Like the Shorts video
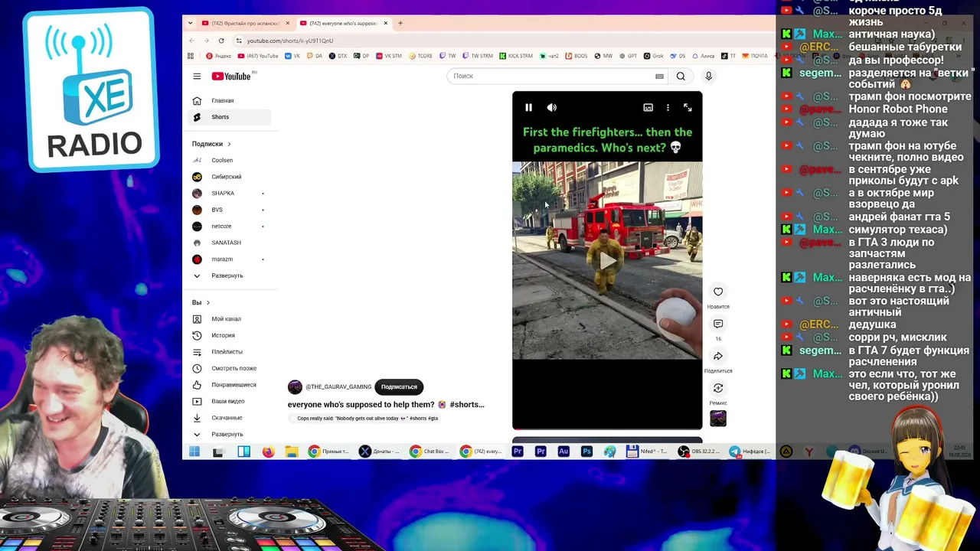This screenshot has height=551, width=980. (718, 292)
